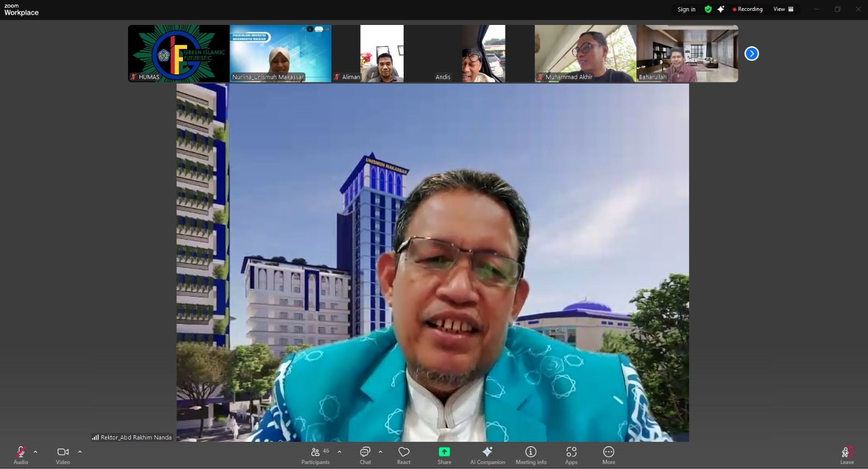Viewport: 868px width, 469px height.
Task: Leave the meeting
Action: (847, 455)
